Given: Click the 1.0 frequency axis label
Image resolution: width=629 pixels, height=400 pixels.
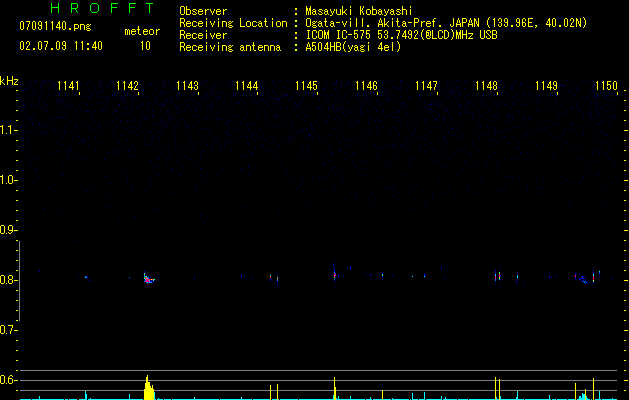Looking at the screenshot, I should pyautogui.click(x=8, y=180).
